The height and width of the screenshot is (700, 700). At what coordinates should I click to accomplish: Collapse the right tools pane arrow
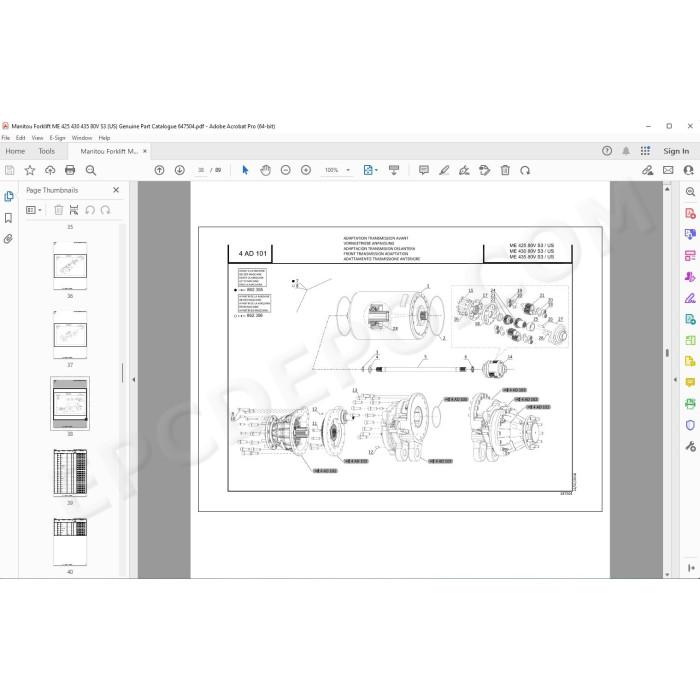(675, 380)
